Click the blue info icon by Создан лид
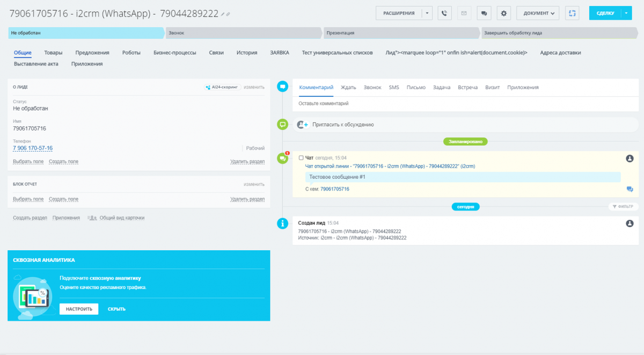Image resolution: width=644 pixels, height=355 pixels. (282, 223)
